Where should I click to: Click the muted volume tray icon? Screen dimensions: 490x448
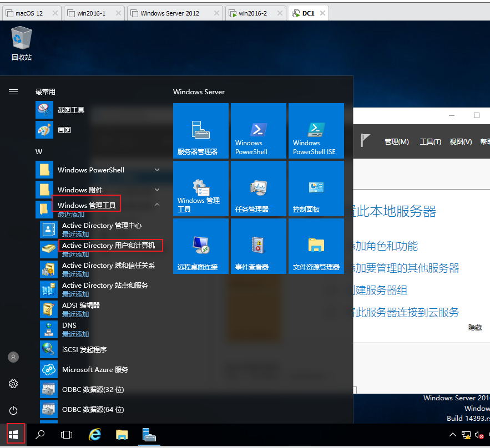479,435
